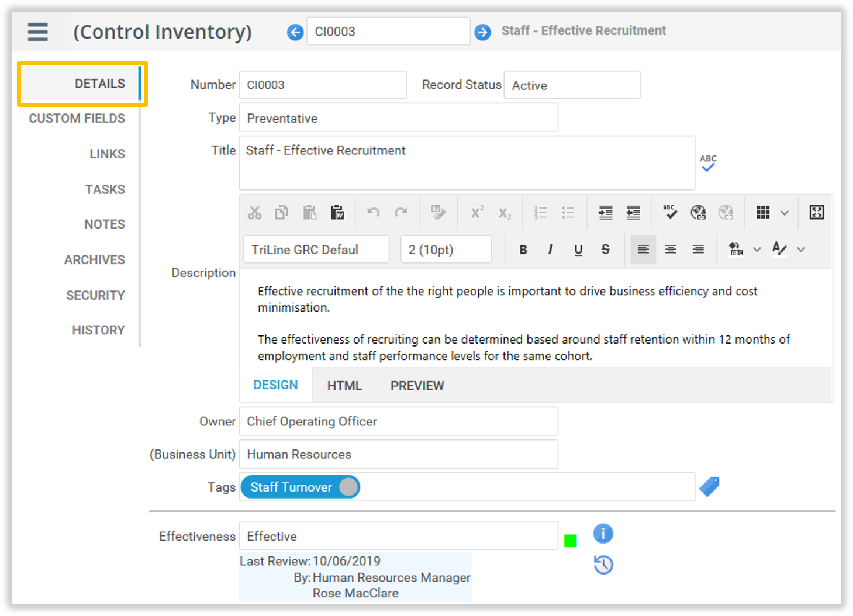Toggle underline formatting

(578, 250)
